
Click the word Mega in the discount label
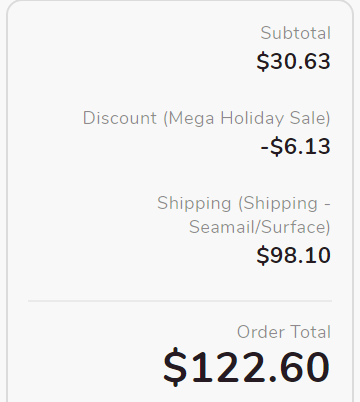click(191, 119)
